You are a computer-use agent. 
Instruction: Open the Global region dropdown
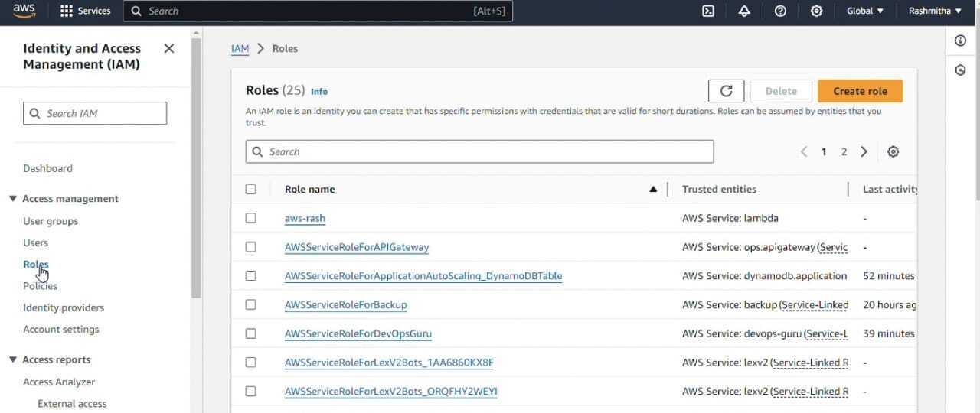click(864, 11)
